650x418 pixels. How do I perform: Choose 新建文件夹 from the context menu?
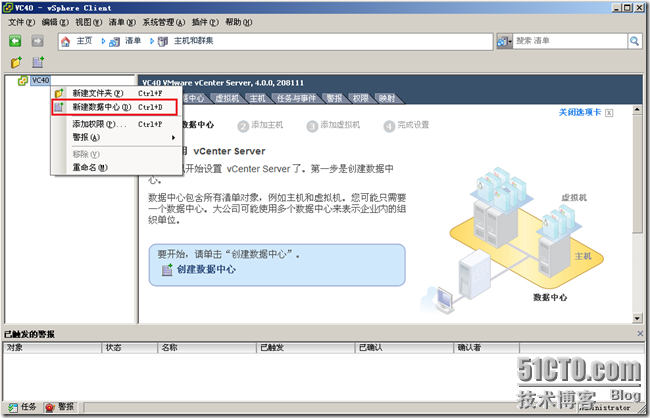click(x=116, y=93)
